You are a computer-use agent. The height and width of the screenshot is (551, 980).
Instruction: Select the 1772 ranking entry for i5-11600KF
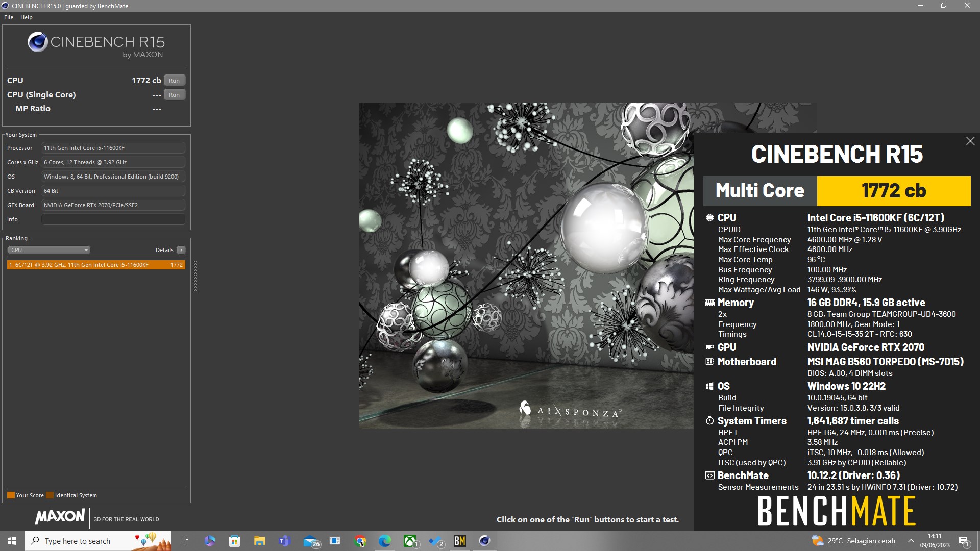tap(96, 265)
